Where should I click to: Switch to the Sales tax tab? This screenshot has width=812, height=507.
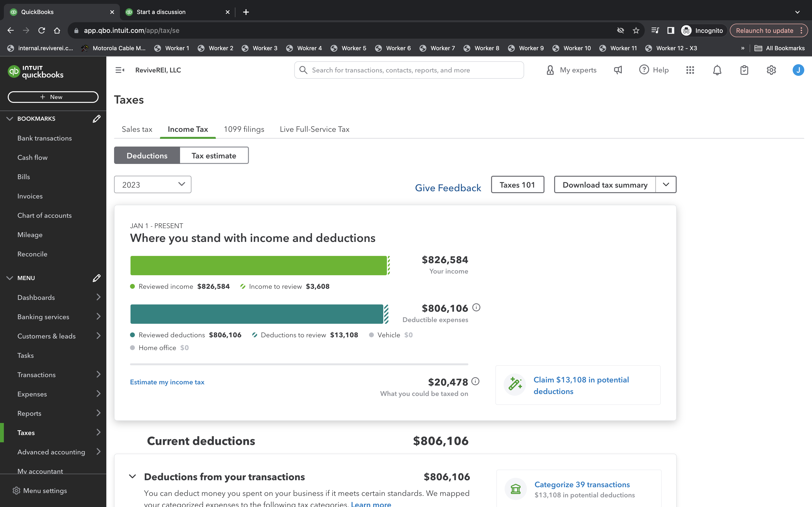(137, 129)
